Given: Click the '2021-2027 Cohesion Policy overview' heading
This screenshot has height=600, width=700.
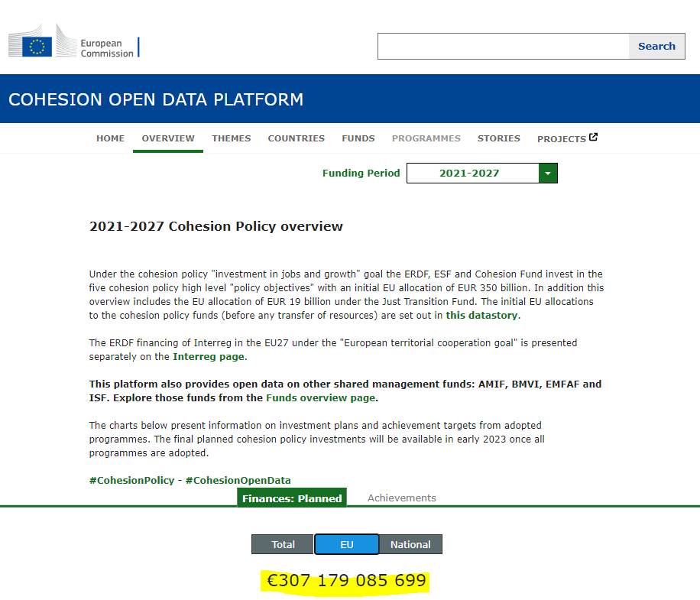Looking at the screenshot, I should [216, 226].
